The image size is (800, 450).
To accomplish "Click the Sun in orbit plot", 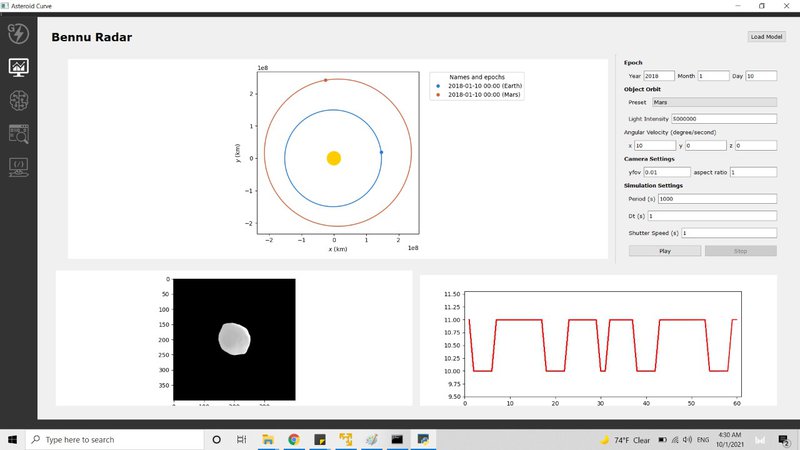I will [334, 158].
